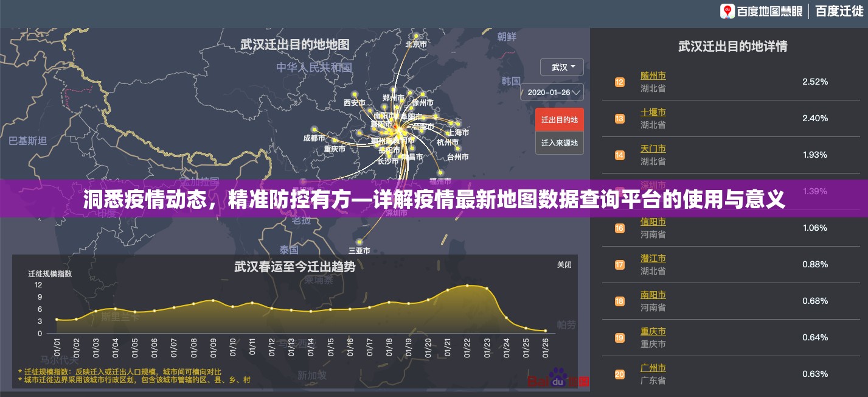Close the 武汉春运至今迁出趋势 chart panel
The image size is (868, 397).
point(564,265)
